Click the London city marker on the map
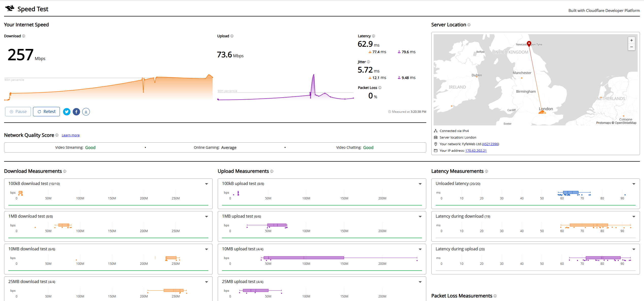 pyautogui.click(x=542, y=112)
